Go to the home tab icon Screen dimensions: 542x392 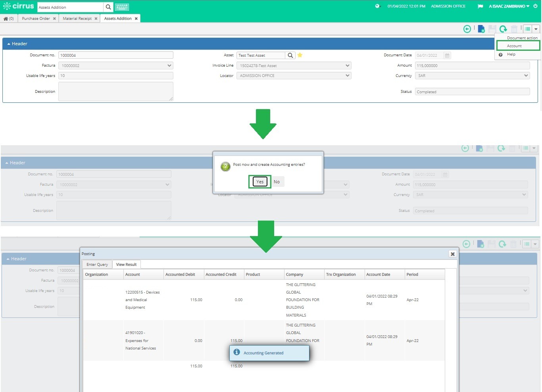pos(6,19)
